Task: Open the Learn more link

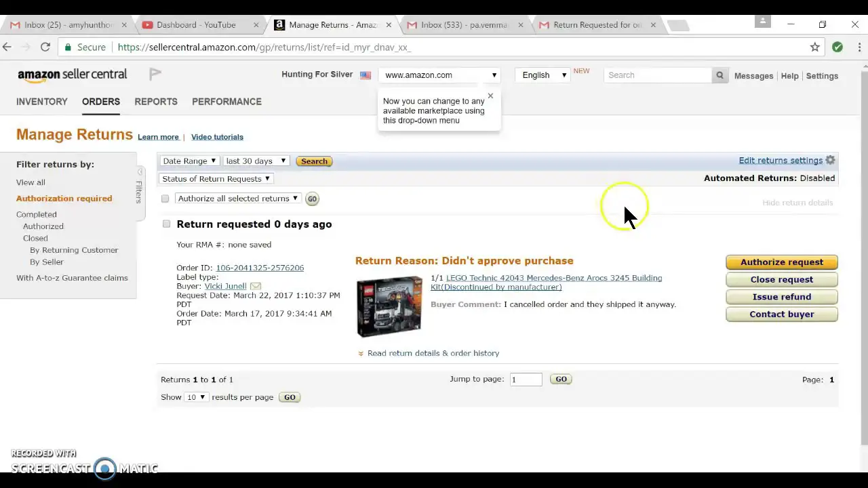Action: coord(158,137)
